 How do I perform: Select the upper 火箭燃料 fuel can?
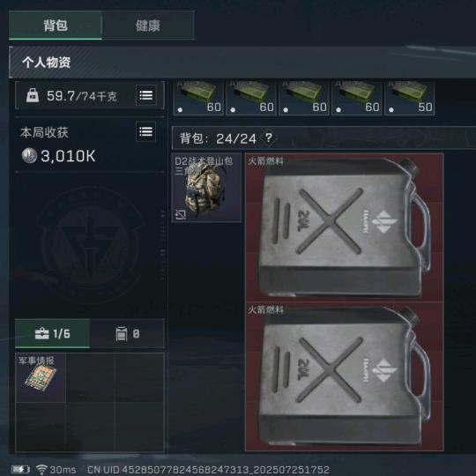tap(345, 227)
